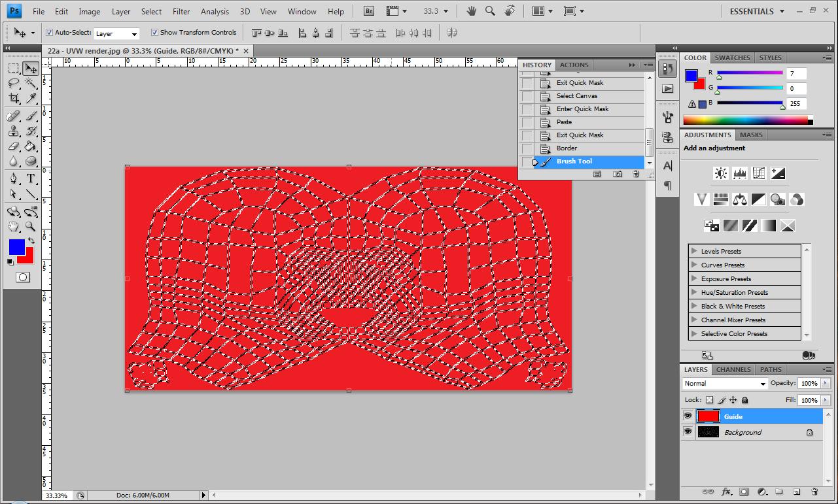Screen dimensions: 838x504
Task: Toggle lock all for the layer
Action: coord(745,400)
